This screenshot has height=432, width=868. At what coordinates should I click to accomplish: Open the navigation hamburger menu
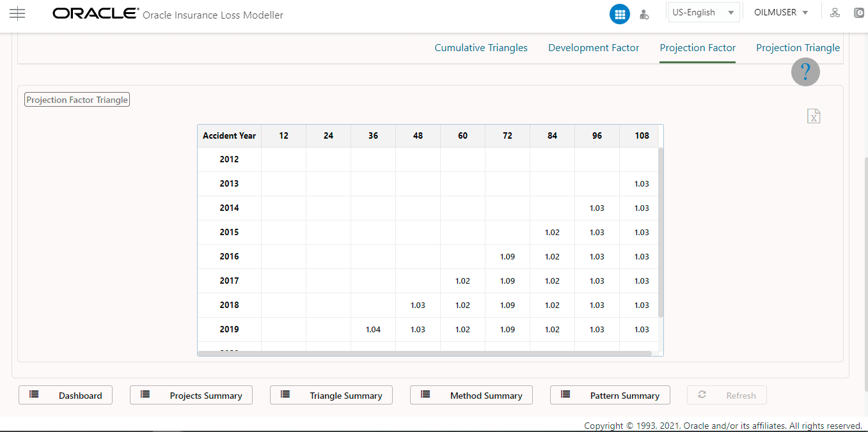(x=17, y=13)
